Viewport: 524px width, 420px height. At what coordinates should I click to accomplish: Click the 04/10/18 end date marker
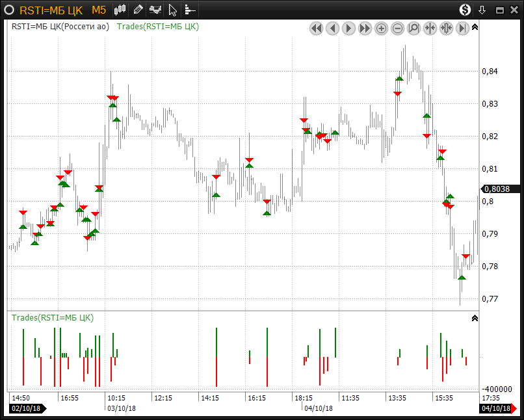click(497, 408)
